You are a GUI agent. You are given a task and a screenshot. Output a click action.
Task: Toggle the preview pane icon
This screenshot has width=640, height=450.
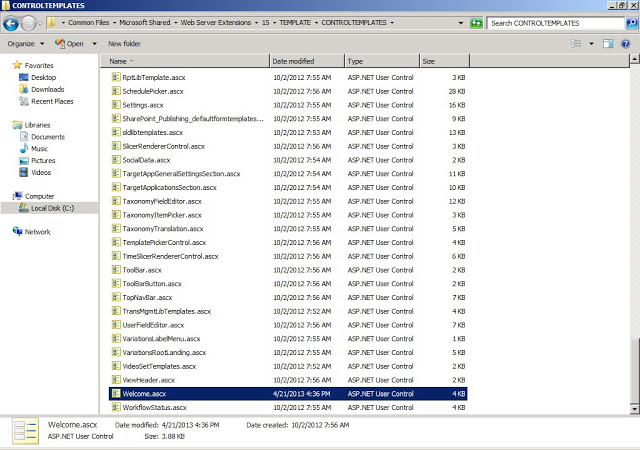point(609,44)
